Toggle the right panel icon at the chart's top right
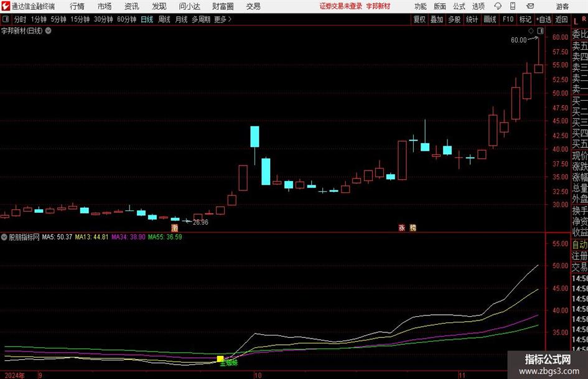The image size is (588, 379). pyautogui.click(x=540, y=30)
